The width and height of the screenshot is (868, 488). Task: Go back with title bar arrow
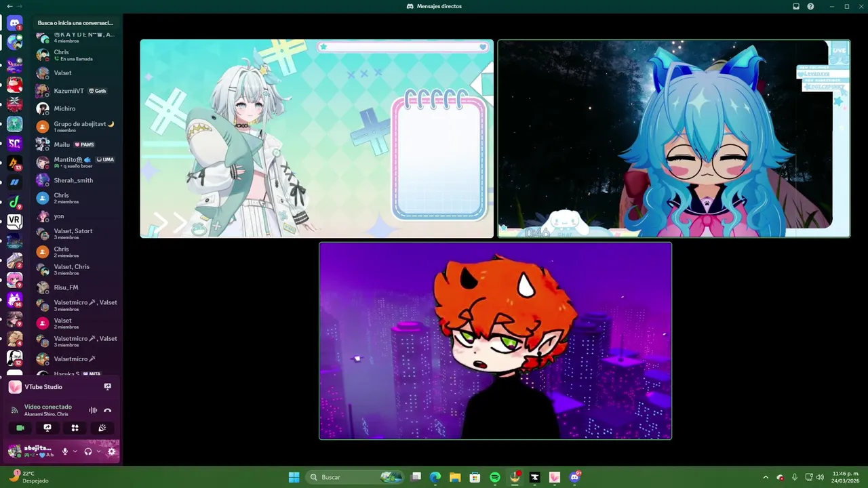click(x=9, y=6)
